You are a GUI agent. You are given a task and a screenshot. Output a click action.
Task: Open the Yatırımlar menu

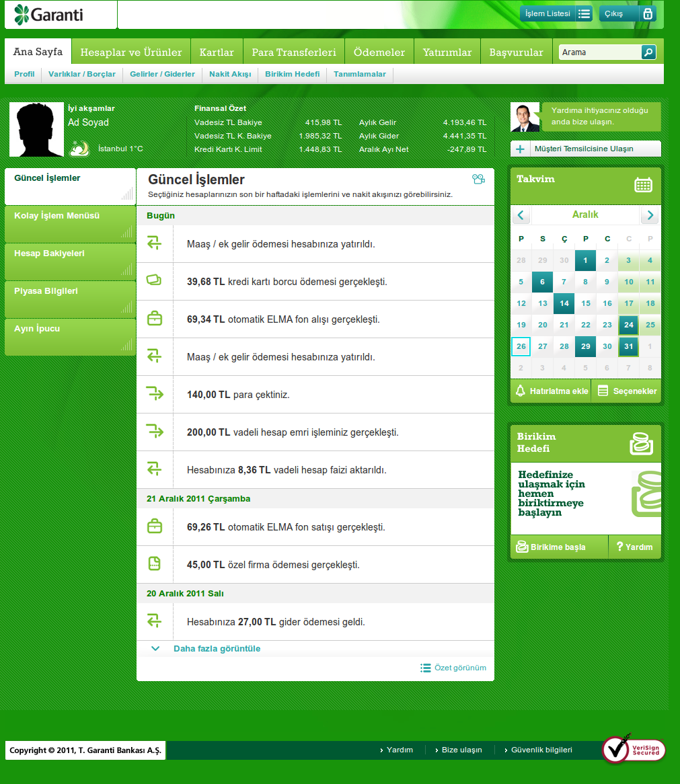(447, 52)
